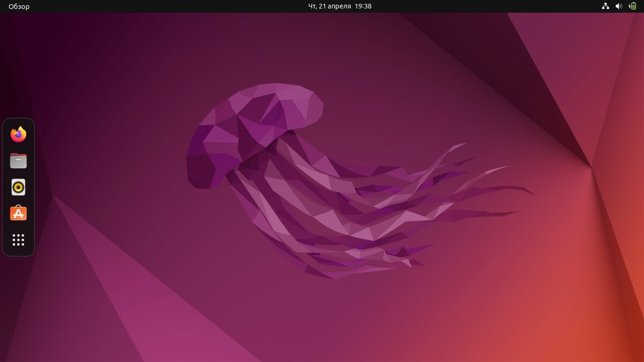The height and width of the screenshot is (362, 644).
Task: Open Firefox from the dock
Action: [x=18, y=134]
